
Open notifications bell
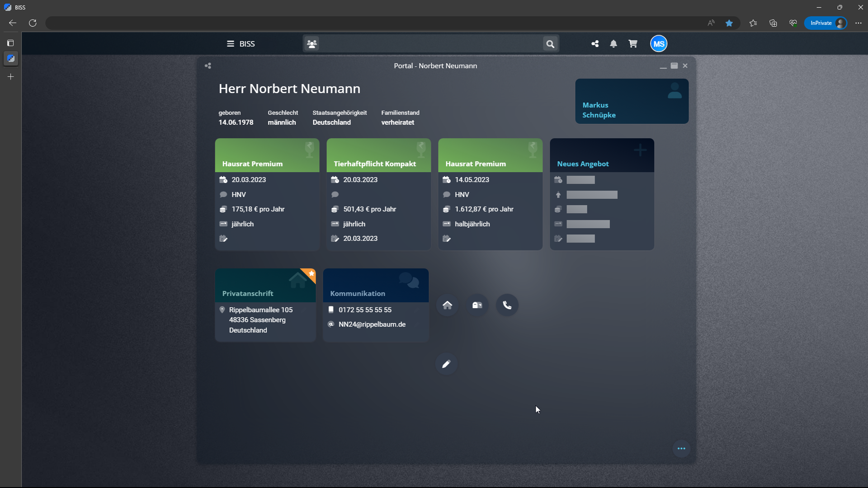(x=613, y=44)
